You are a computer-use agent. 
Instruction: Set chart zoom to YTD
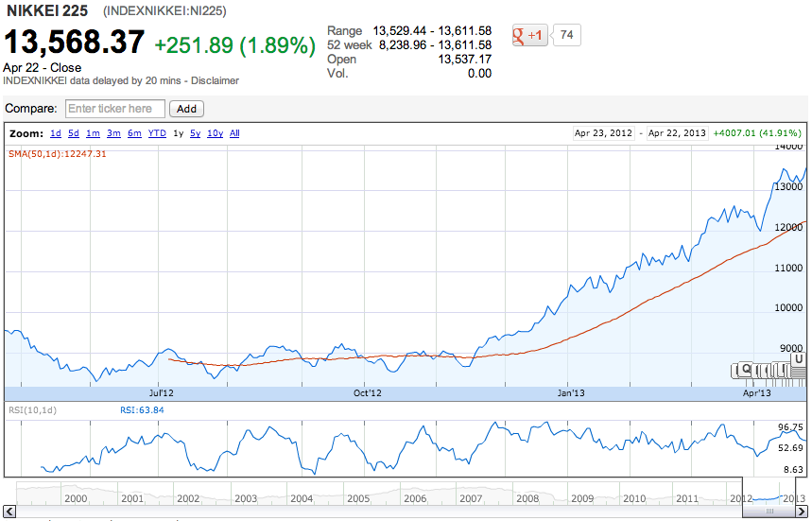[x=157, y=133]
